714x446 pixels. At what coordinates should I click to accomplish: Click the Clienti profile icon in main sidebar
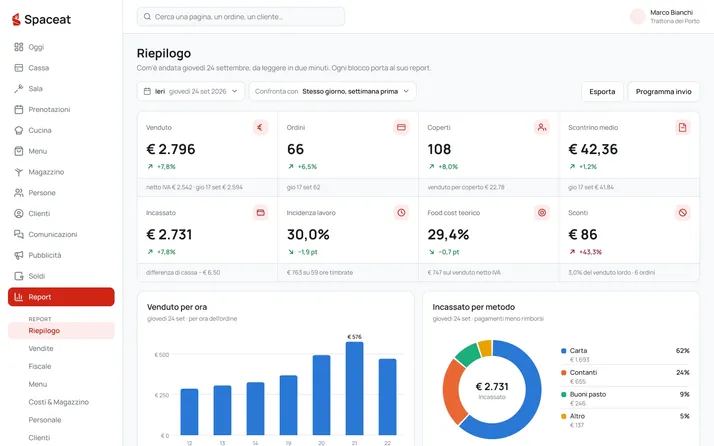tap(19, 214)
